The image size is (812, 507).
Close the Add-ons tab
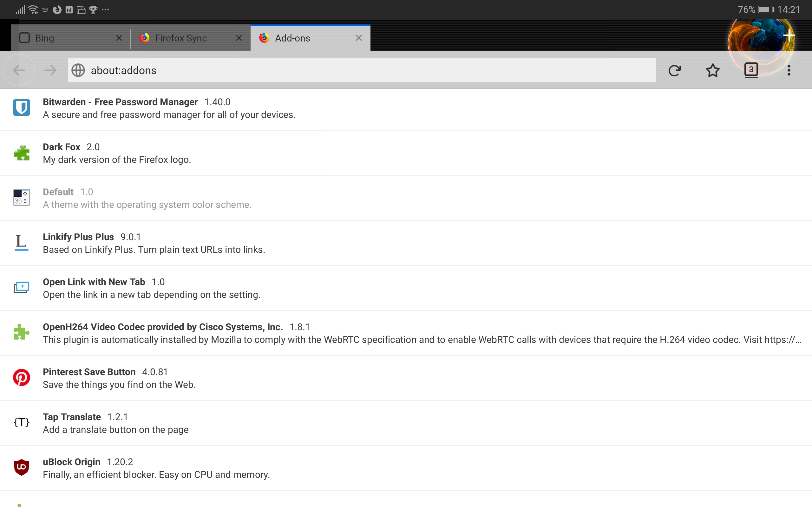pos(359,38)
